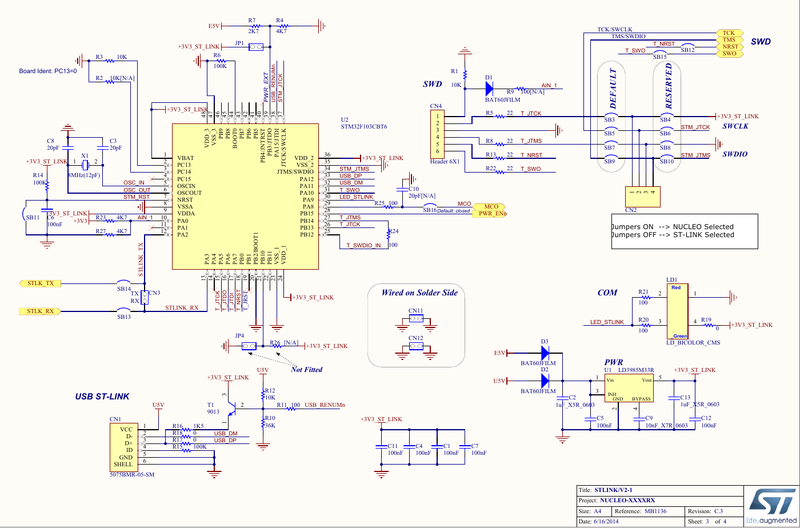Viewport: 800px width, 528px height.
Task: Select the yellow MCO port tag
Action: coord(489,207)
